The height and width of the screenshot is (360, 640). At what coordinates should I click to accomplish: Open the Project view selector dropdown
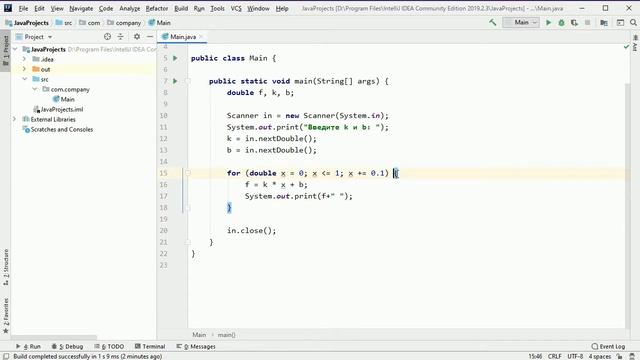(x=34, y=37)
